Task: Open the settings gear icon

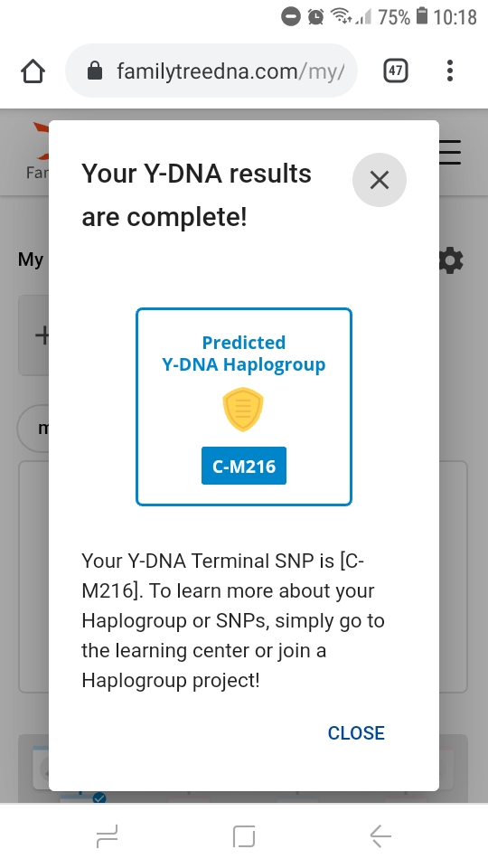Action: tap(452, 260)
